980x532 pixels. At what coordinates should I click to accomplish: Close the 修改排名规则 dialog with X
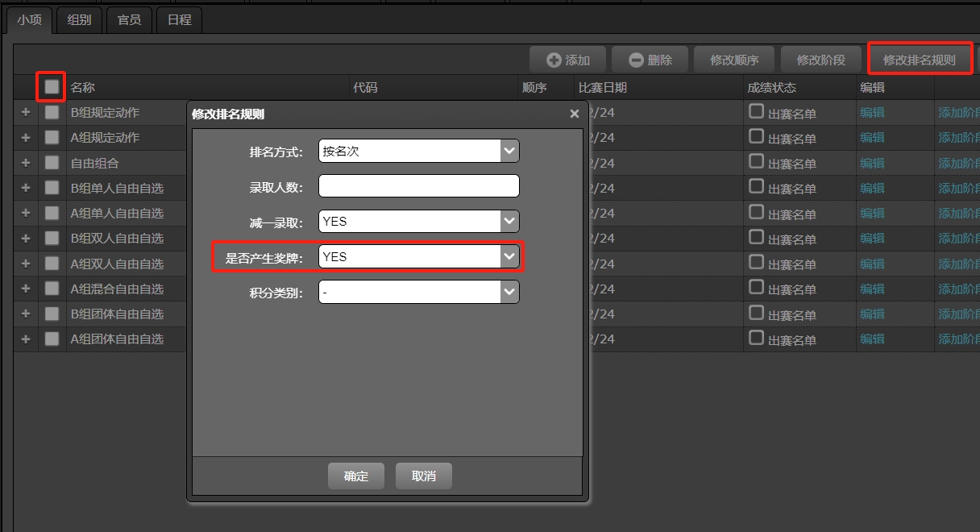tap(575, 114)
